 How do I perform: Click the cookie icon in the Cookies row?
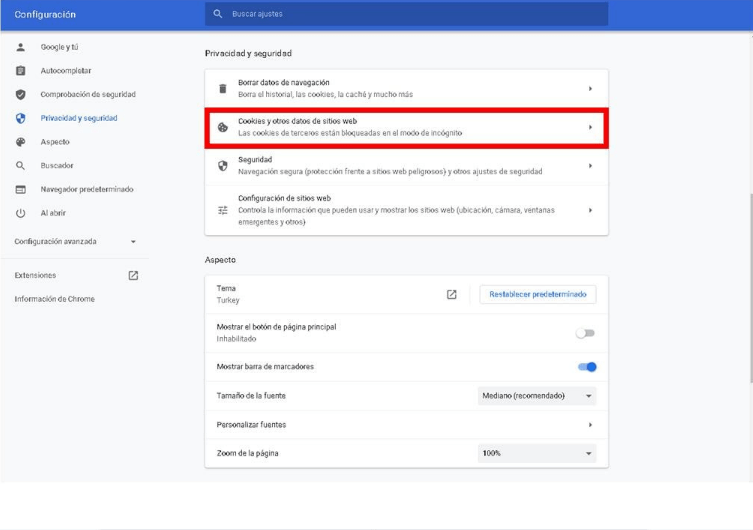[223, 127]
